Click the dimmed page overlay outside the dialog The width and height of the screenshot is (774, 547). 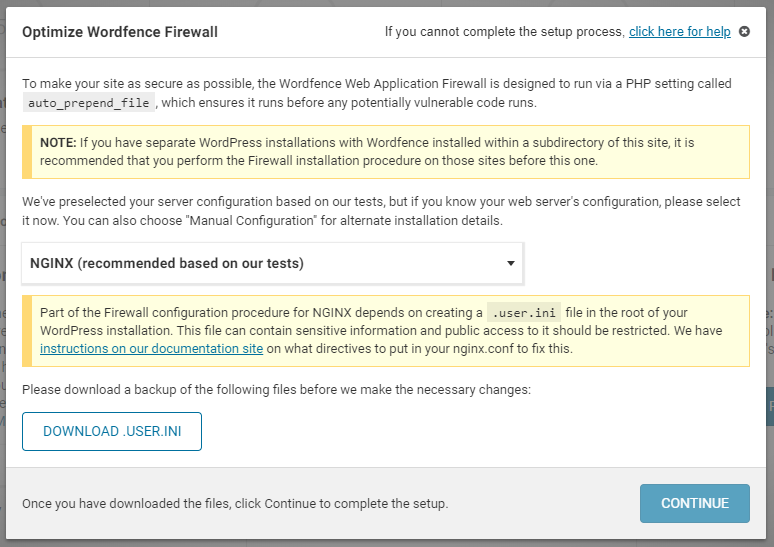click(387, 543)
